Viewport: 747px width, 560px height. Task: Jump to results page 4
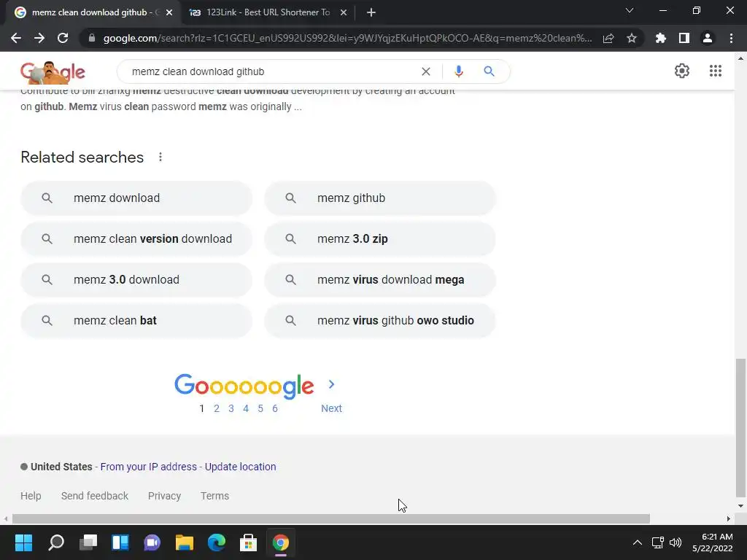tap(246, 408)
